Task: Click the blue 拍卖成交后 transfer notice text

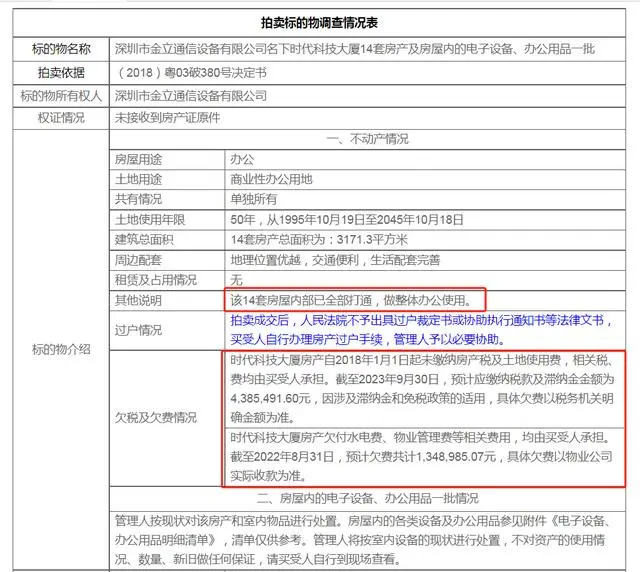Action: pos(420,330)
